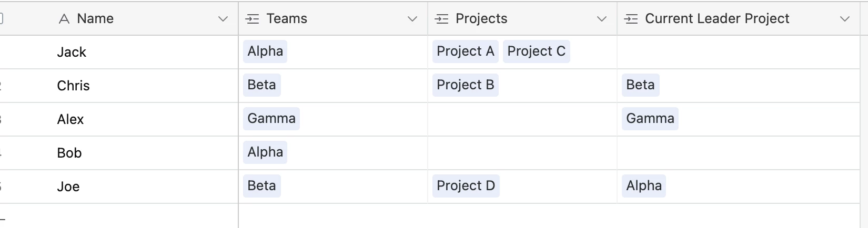Select the Gamma tag in Alex's Teams cell
868x228 pixels.
(x=271, y=119)
